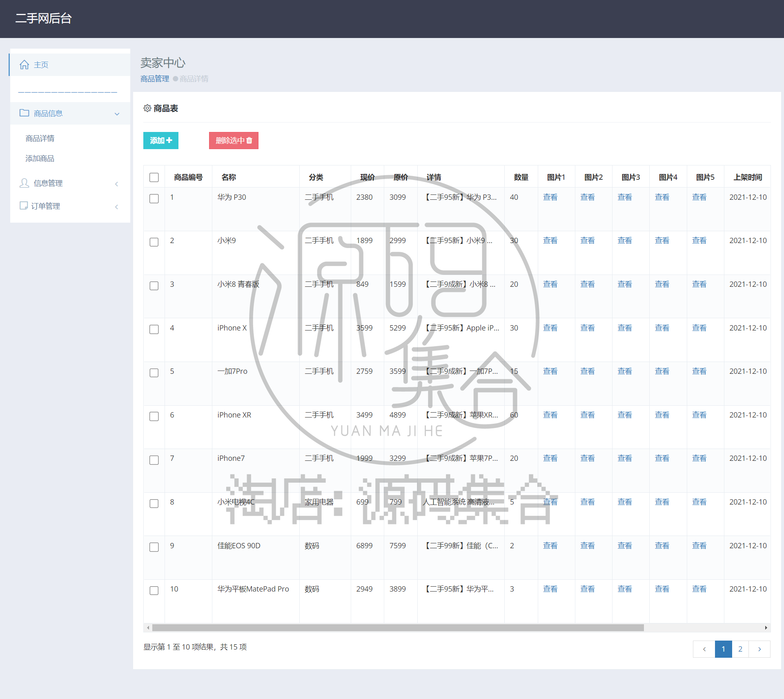Screen dimensions: 784x699
Task: Click 商品详情 in the breadcrumb
Action: [194, 78]
